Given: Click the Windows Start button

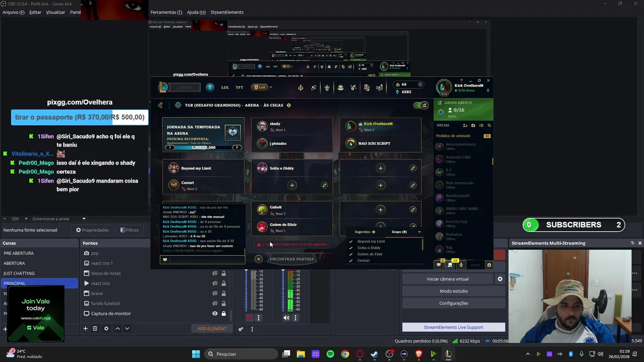Looking at the screenshot, I should [x=196, y=354].
